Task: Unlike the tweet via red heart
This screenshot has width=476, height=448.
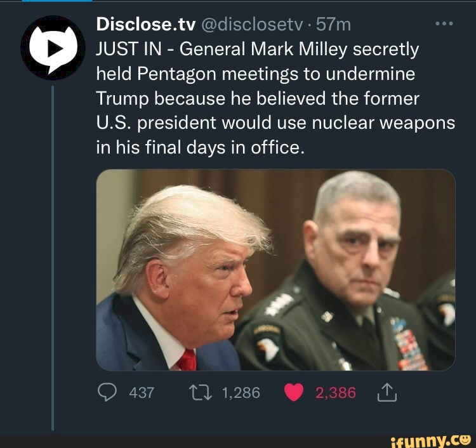Action: pyautogui.click(x=294, y=392)
